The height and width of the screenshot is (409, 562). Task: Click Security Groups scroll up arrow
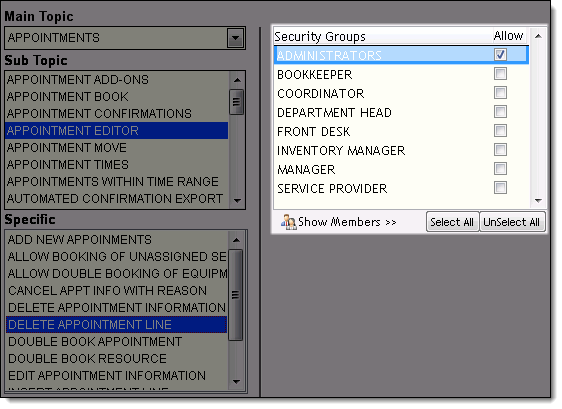pyautogui.click(x=538, y=36)
